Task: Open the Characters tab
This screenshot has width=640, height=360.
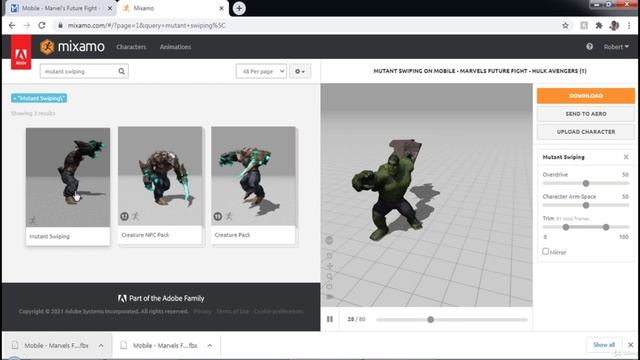Action: click(131, 47)
